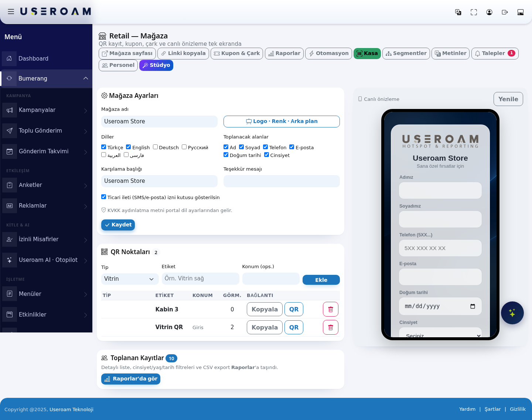Open the Stüdyo button
532x420 pixels.
click(x=156, y=65)
